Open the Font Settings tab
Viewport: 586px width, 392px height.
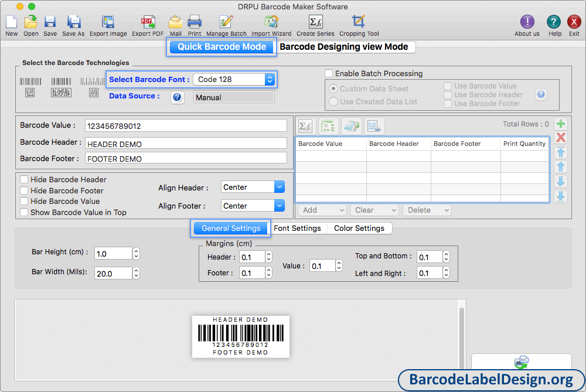297,229
